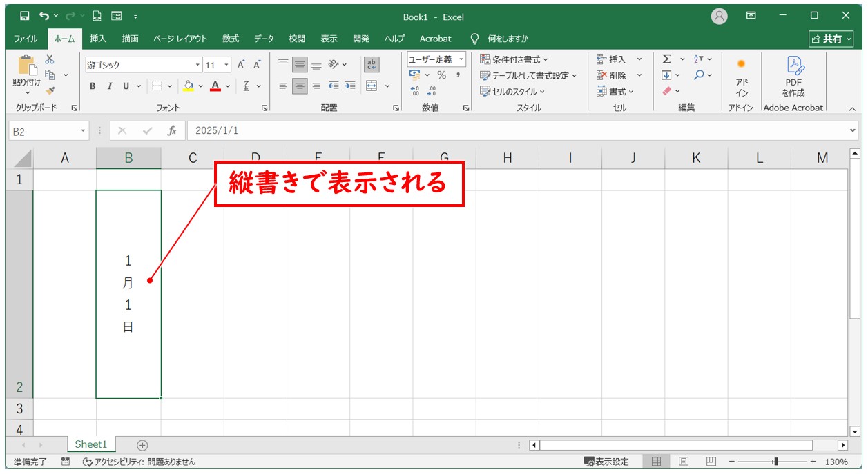This screenshot has height=474, width=868.
Task: Apply comma style formatting
Action: click(x=458, y=75)
